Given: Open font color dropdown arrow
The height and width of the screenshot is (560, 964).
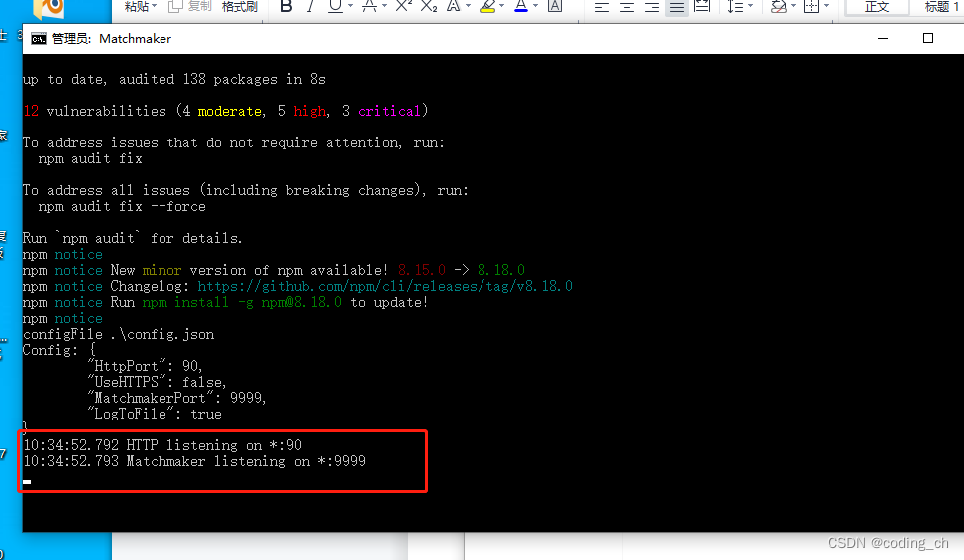Looking at the screenshot, I should coord(536,6).
